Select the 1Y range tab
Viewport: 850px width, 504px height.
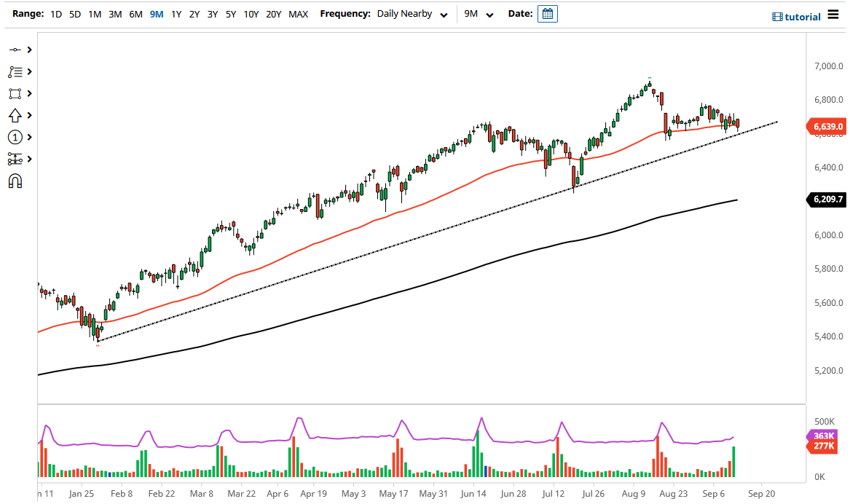click(x=174, y=13)
